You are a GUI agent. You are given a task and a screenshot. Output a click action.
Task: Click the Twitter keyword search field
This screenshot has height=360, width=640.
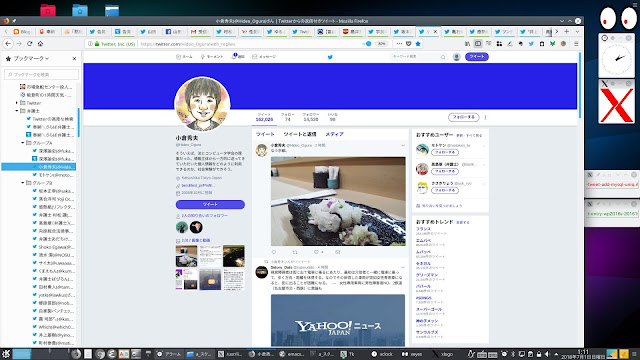[418, 57]
